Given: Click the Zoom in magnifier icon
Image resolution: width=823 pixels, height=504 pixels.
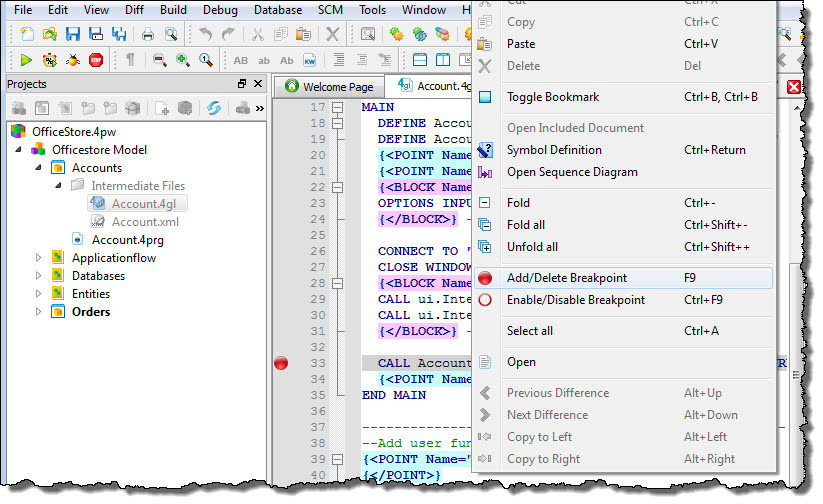Looking at the screenshot, I should [x=183, y=60].
